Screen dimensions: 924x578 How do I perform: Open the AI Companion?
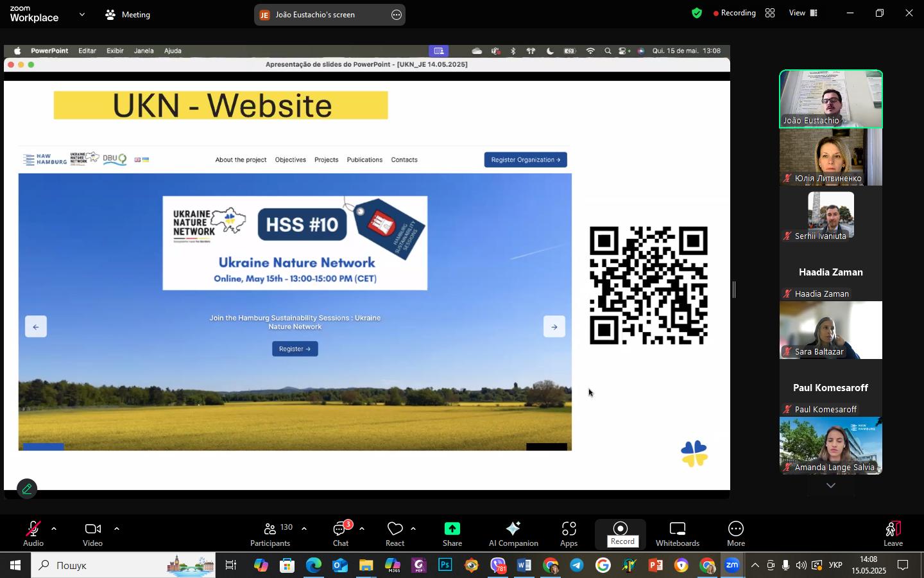tap(513, 534)
